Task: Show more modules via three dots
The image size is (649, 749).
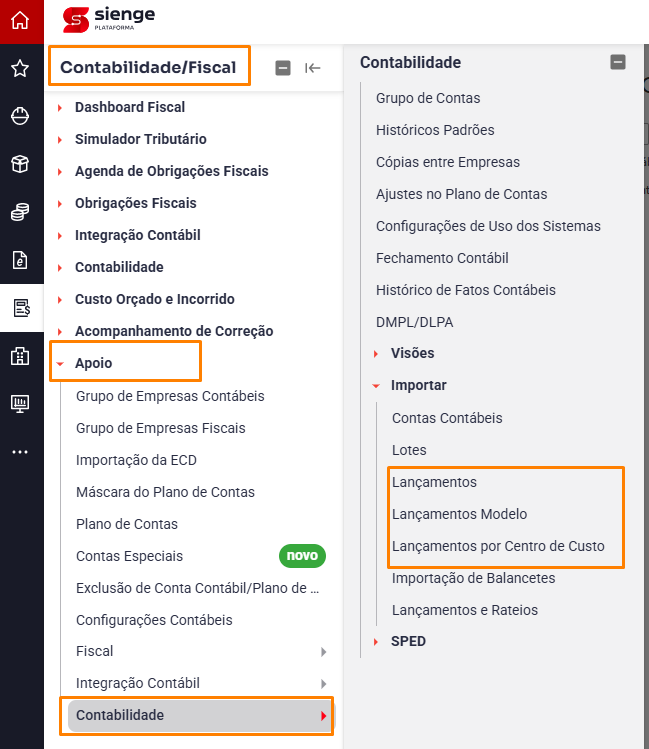Action: 20,452
